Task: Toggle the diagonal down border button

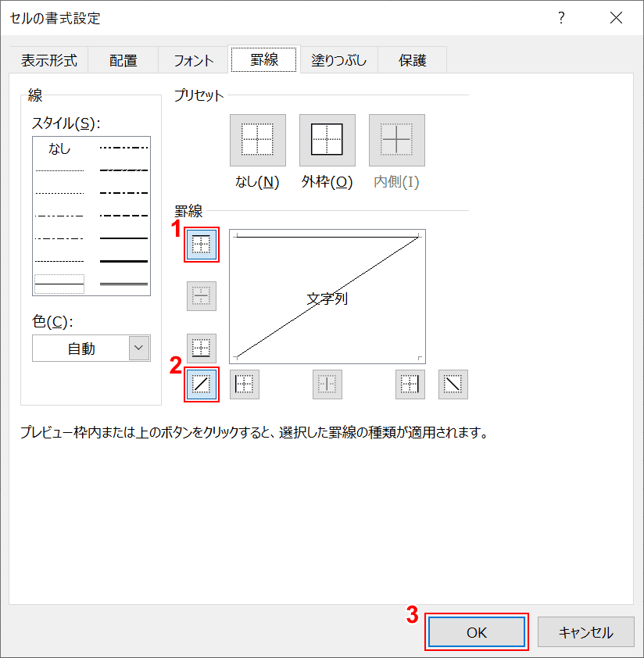Action: [453, 384]
